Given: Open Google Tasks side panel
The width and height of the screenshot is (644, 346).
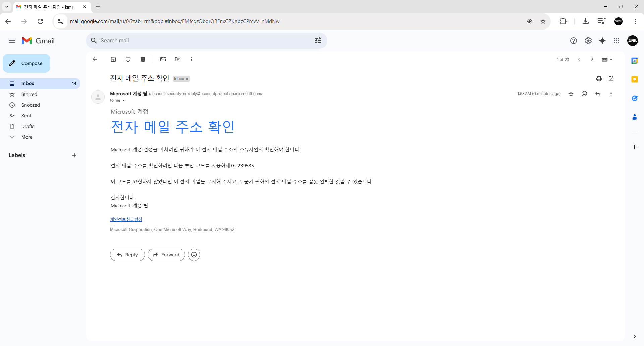Looking at the screenshot, I should tap(635, 98).
